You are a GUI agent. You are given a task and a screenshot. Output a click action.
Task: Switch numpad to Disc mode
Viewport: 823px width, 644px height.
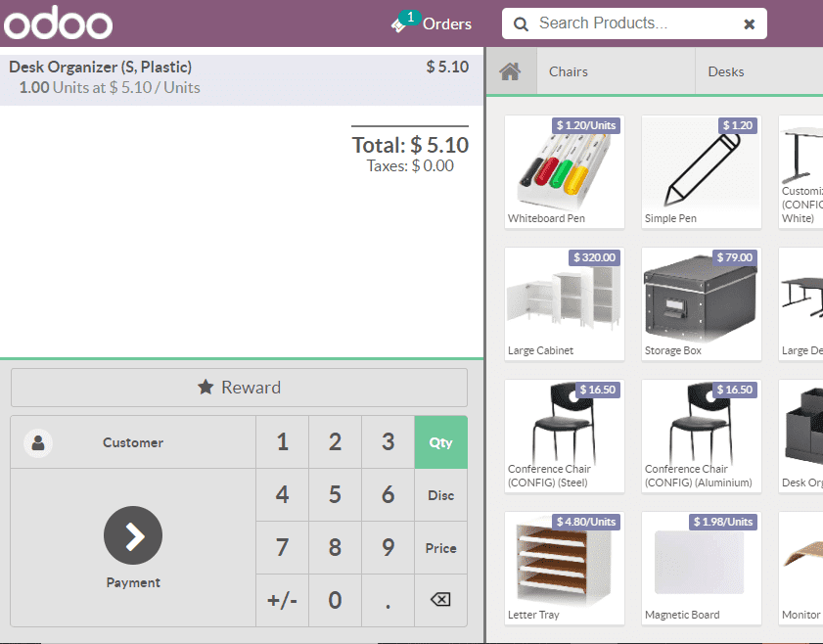441,495
